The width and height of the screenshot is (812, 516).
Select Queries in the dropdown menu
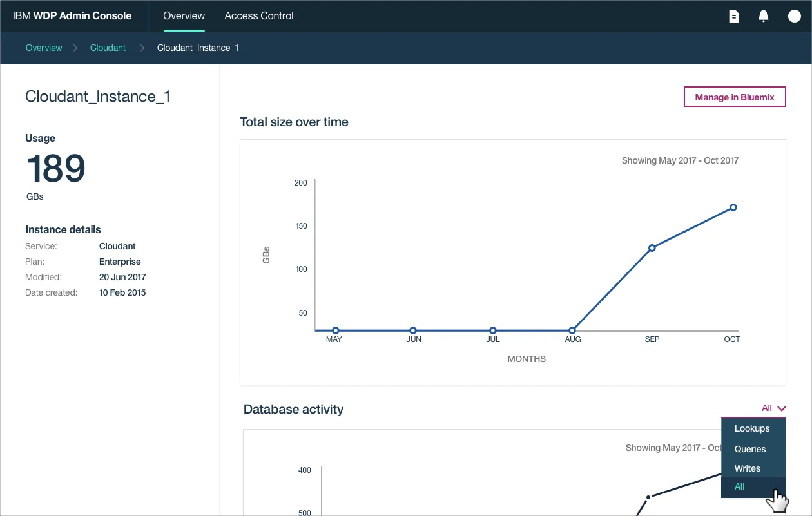click(x=753, y=449)
